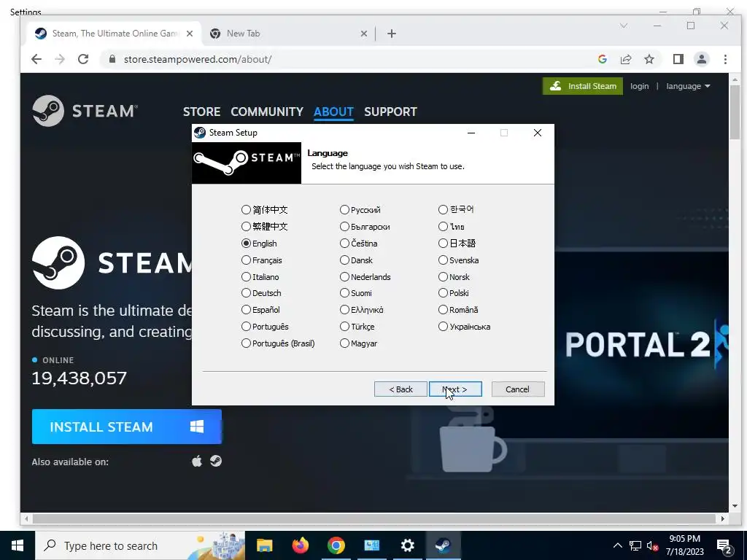Image resolution: width=747 pixels, height=560 pixels.
Task: Choose Polski language option
Action: (443, 293)
